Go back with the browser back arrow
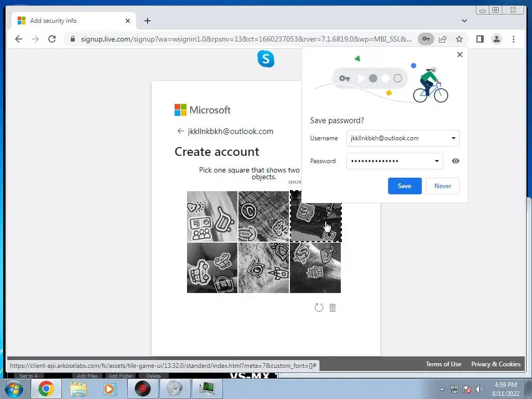 click(19, 39)
